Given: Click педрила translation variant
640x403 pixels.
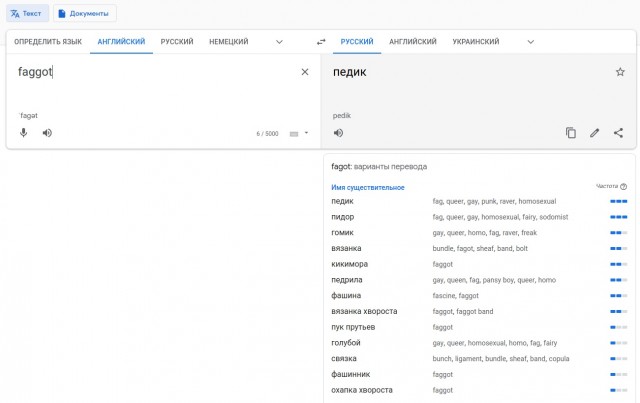Looking at the screenshot, I should 347,280.
